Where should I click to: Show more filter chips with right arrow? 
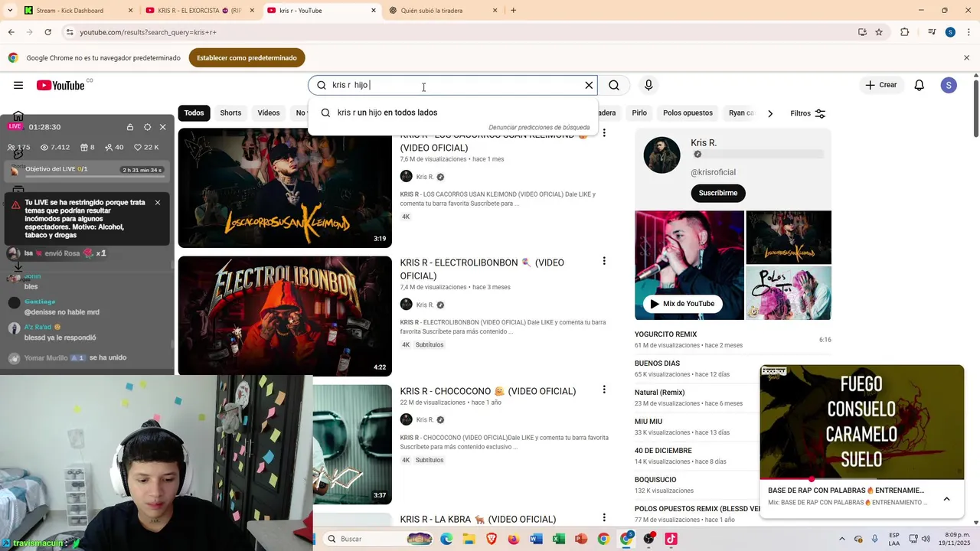tap(770, 113)
